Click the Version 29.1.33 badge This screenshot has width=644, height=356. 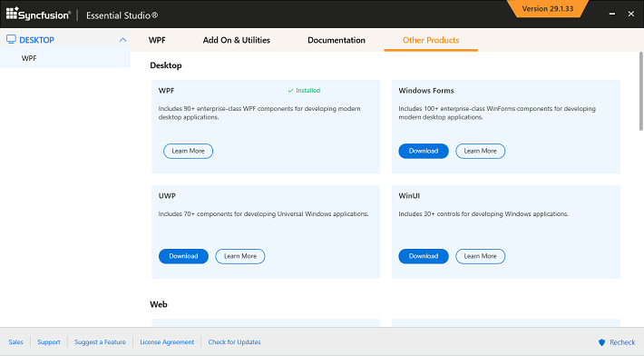click(548, 9)
